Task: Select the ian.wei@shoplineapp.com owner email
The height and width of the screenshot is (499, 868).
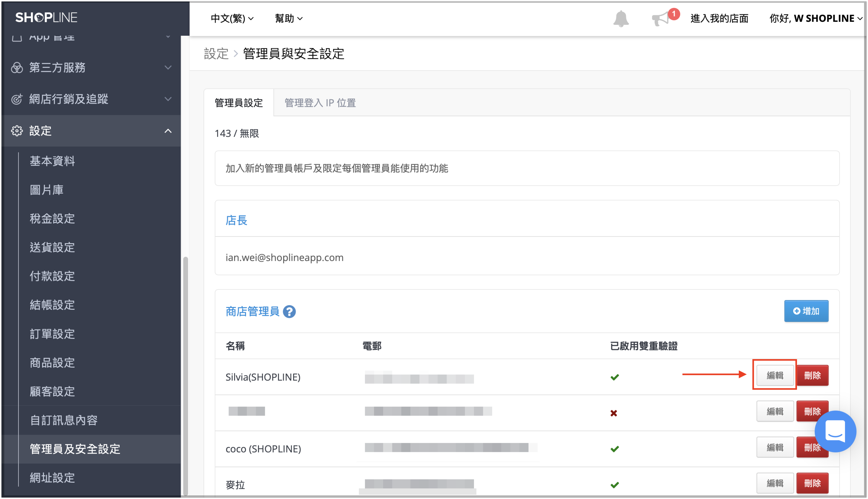Action: pos(284,257)
